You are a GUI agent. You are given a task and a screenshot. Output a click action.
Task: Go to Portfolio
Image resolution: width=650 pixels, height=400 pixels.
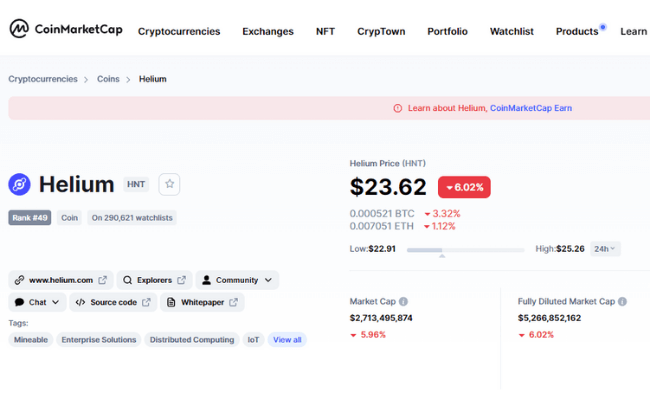pyautogui.click(x=447, y=32)
